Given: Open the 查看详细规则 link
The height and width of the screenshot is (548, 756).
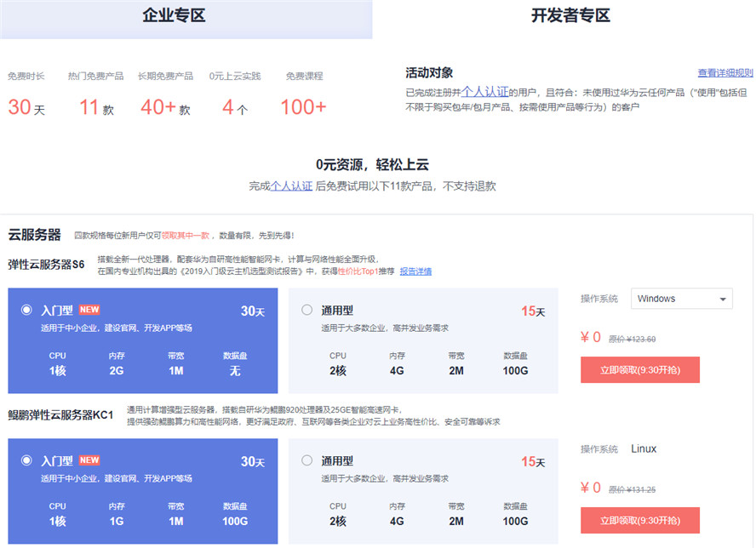Looking at the screenshot, I should (724, 73).
